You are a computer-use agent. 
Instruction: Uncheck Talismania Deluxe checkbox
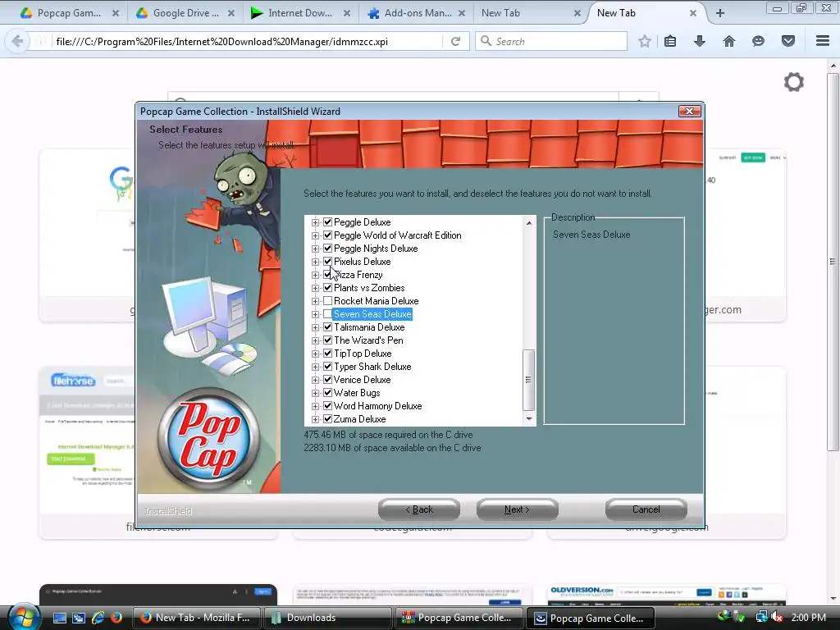(x=328, y=326)
